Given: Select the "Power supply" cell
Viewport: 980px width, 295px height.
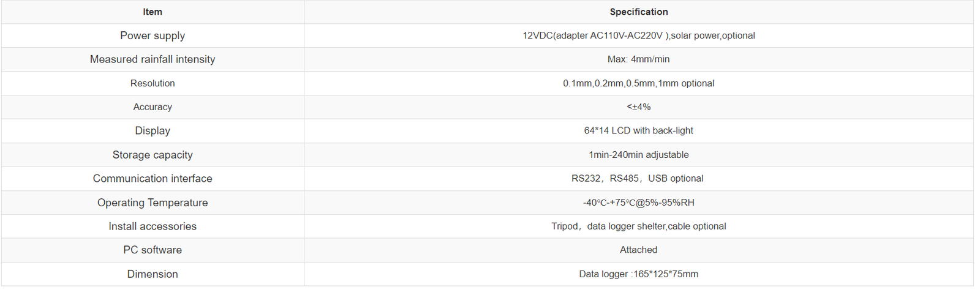Looking at the screenshot, I should [153, 35].
